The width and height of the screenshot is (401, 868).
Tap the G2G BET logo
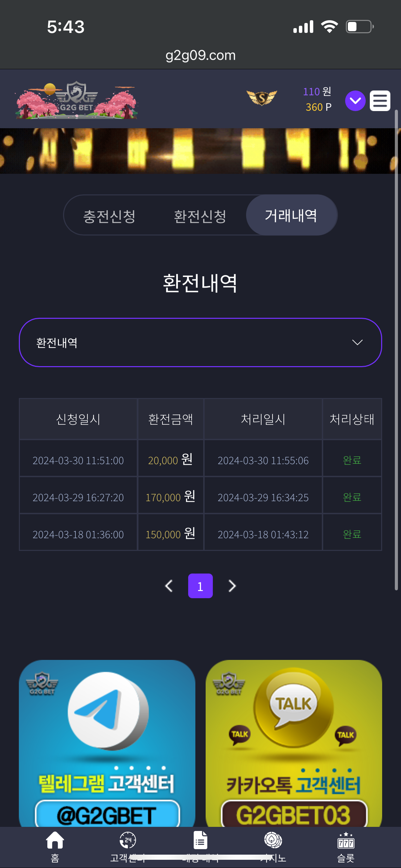pyautogui.click(x=76, y=100)
